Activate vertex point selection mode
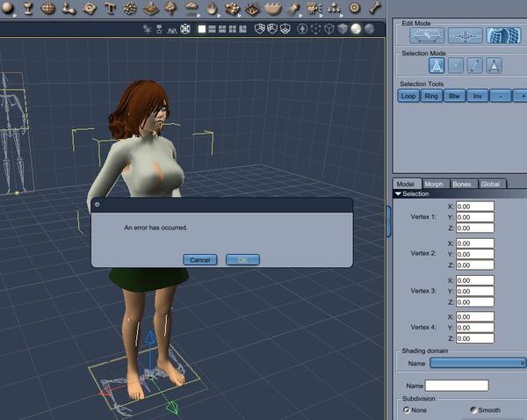Screen dimensions: 527x420 [x=456, y=66]
